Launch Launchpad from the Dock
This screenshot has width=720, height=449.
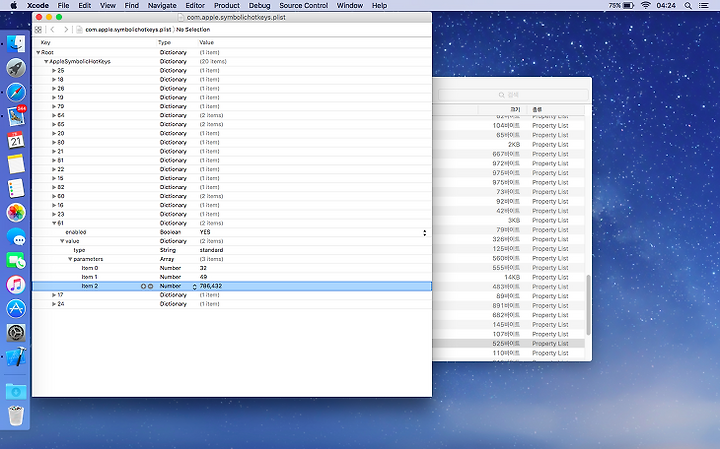click(16, 68)
